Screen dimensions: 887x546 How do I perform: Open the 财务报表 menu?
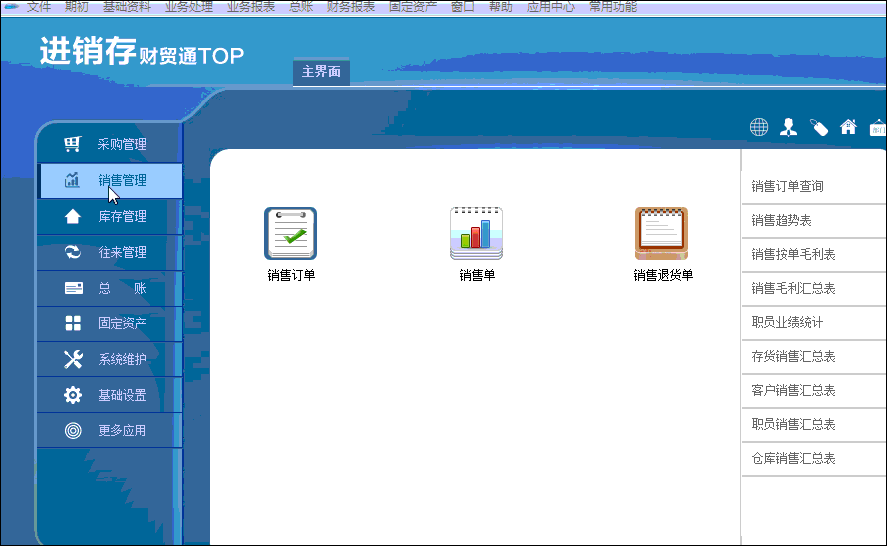click(x=351, y=6)
